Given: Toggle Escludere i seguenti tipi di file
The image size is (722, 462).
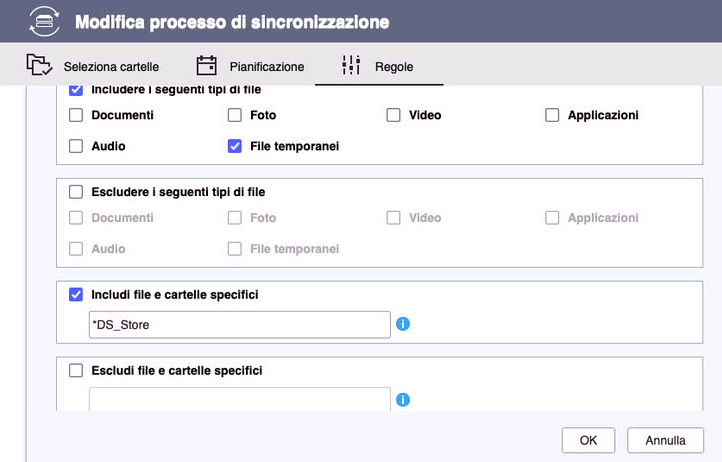Looking at the screenshot, I should click(76, 192).
